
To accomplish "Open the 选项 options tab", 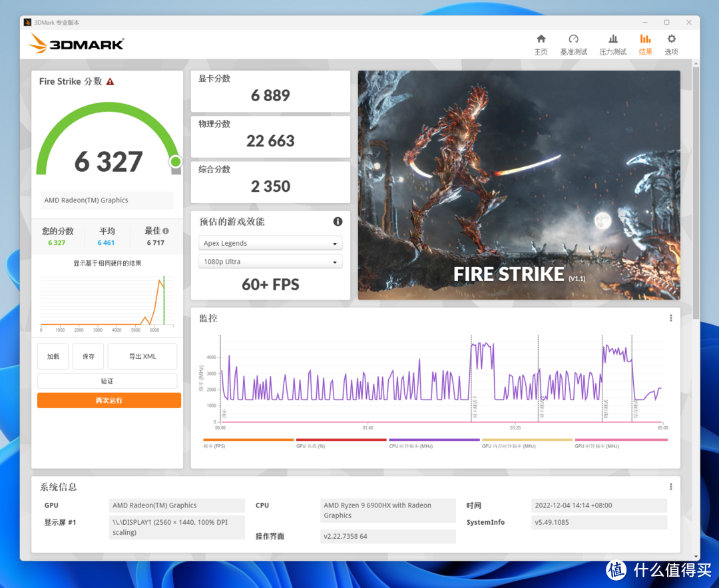I will (671, 45).
